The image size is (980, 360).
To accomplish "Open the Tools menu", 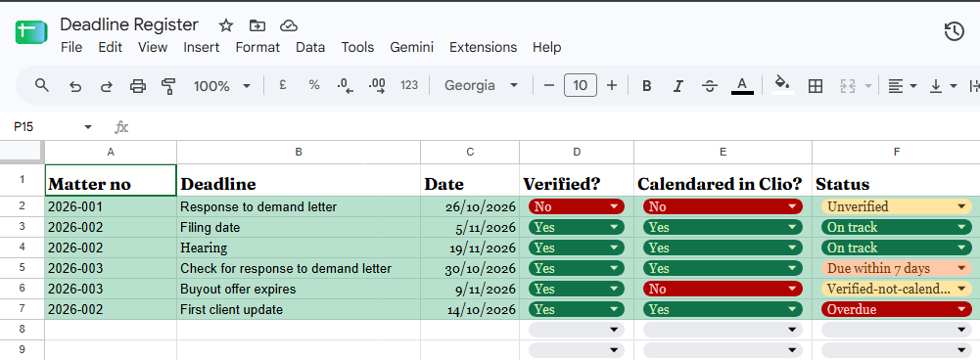I will coord(357,48).
